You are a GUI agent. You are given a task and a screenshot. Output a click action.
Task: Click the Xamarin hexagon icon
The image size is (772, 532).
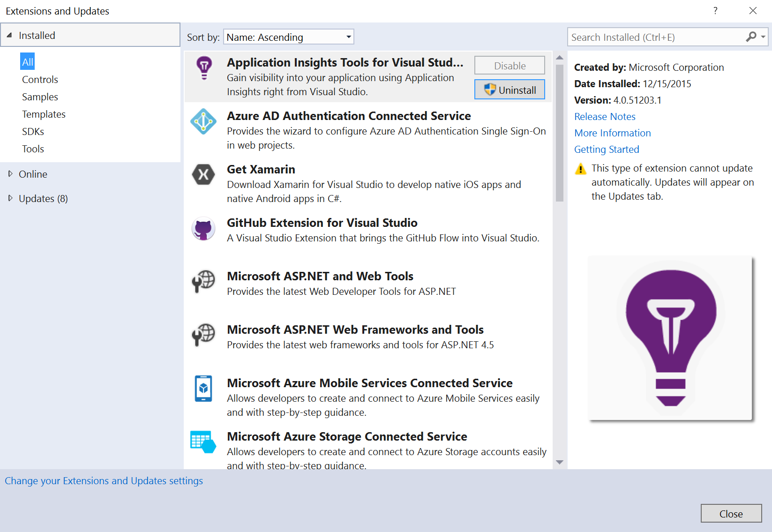[x=203, y=175]
